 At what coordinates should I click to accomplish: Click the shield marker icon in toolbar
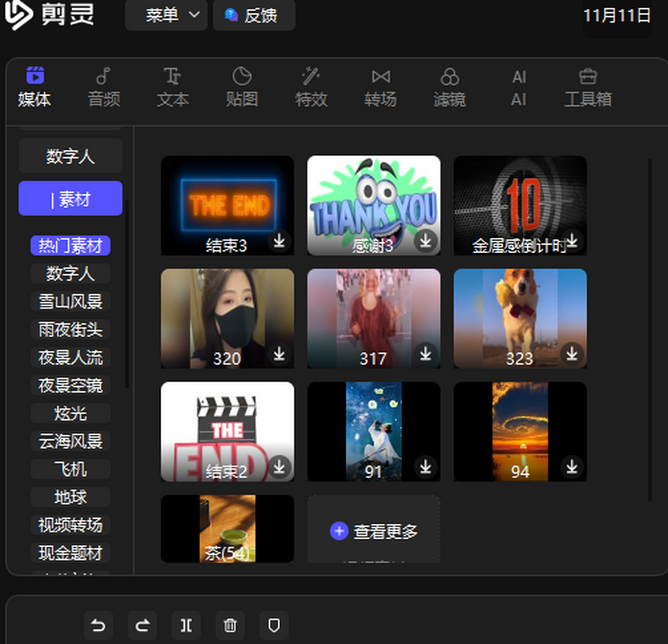coord(274,626)
